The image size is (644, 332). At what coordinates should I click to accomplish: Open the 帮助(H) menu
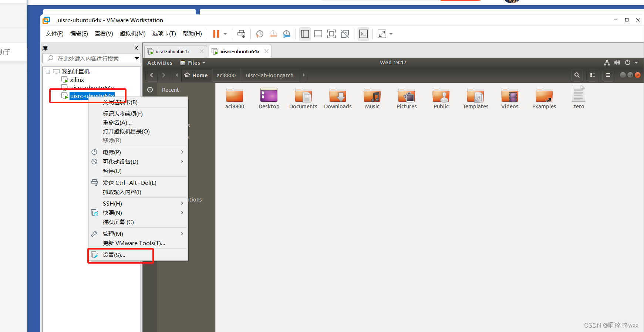[x=192, y=34]
